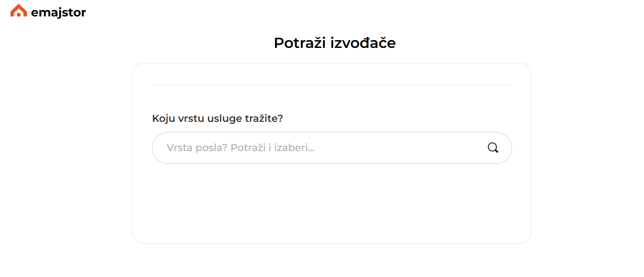Click the right end of the progress bar
Viewport: 644px width, 277px height.
(509, 85)
